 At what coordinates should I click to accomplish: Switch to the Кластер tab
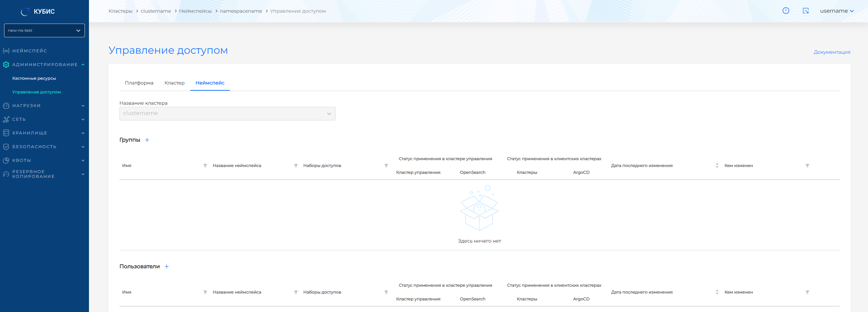point(174,83)
